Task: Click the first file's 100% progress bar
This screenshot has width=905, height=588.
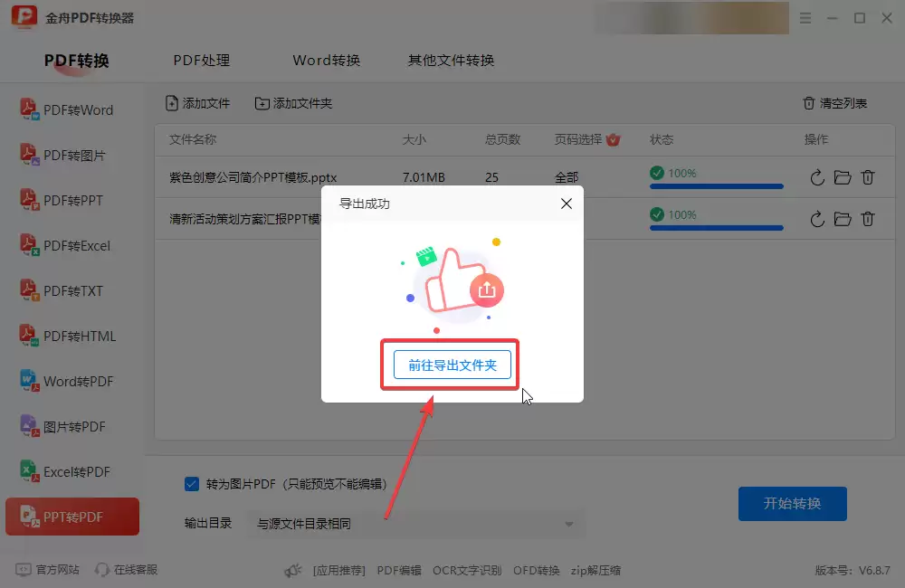Action: click(x=716, y=185)
